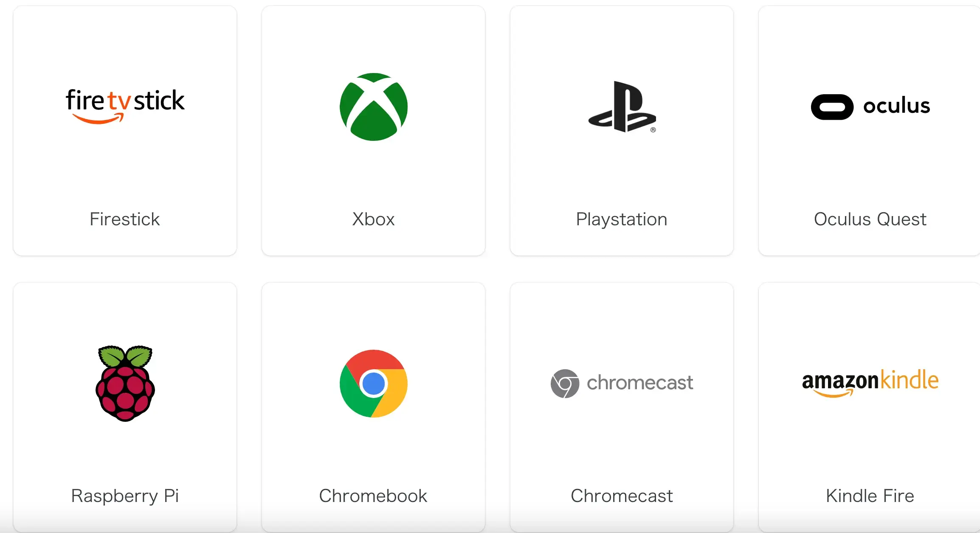
Task: Click the PlayStation logo icon
Action: (622, 107)
